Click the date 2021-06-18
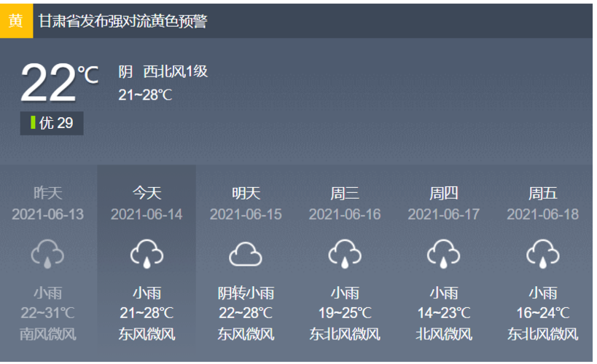Viewport: 597px width, 364px height. pos(542,215)
